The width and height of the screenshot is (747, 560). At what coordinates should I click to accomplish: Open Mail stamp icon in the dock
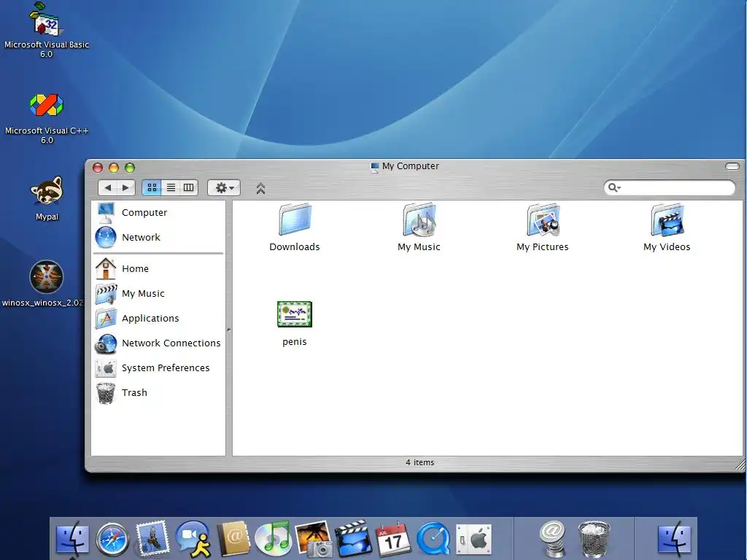coord(152,539)
